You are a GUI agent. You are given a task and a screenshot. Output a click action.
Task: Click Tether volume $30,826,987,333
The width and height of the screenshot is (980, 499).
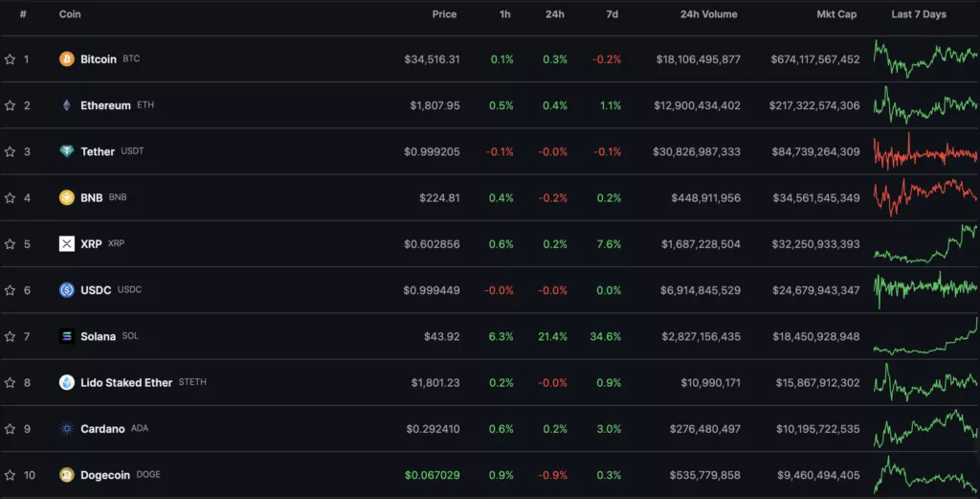(x=697, y=152)
